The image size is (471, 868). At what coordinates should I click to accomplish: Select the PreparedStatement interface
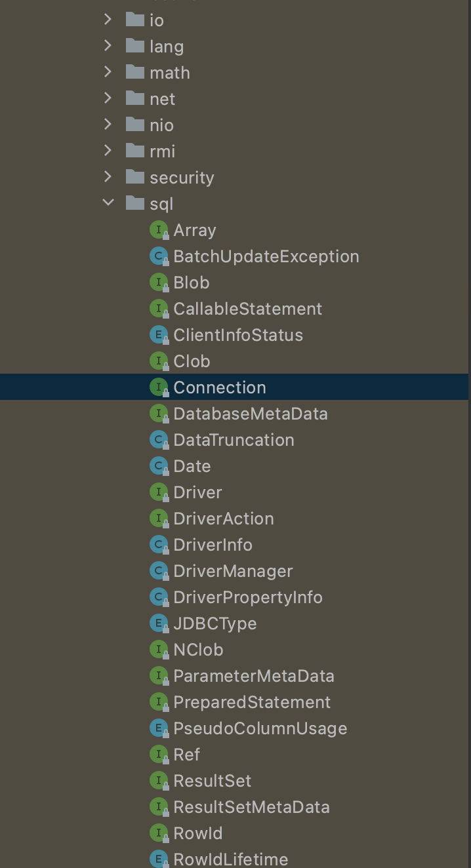252,702
